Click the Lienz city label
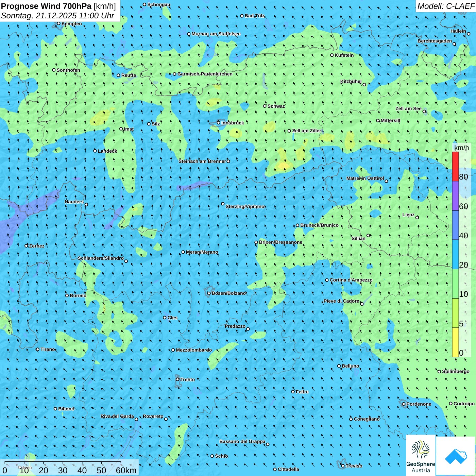 pos(408,215)
